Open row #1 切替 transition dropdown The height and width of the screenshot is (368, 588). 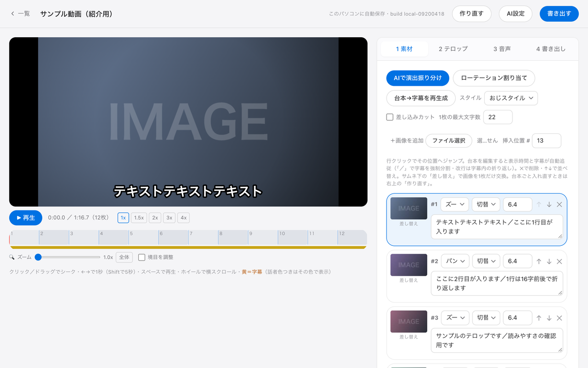coord(486,205)
